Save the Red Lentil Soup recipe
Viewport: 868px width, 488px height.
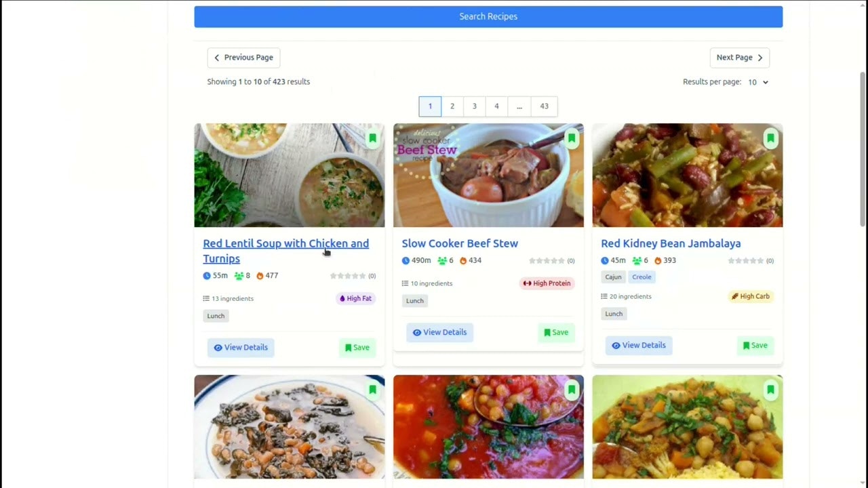coord(357,347)
